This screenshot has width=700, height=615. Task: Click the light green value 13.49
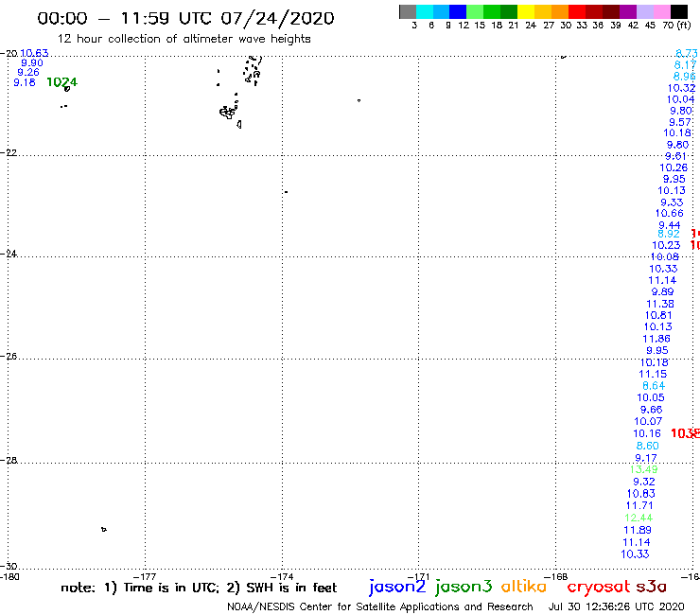[643, 469]
